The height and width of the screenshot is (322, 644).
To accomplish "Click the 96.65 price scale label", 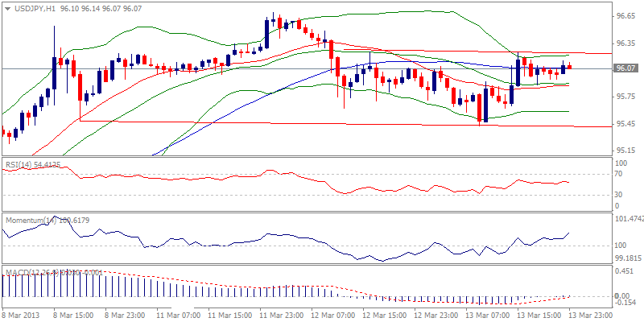I will click(x=625, y=16).
